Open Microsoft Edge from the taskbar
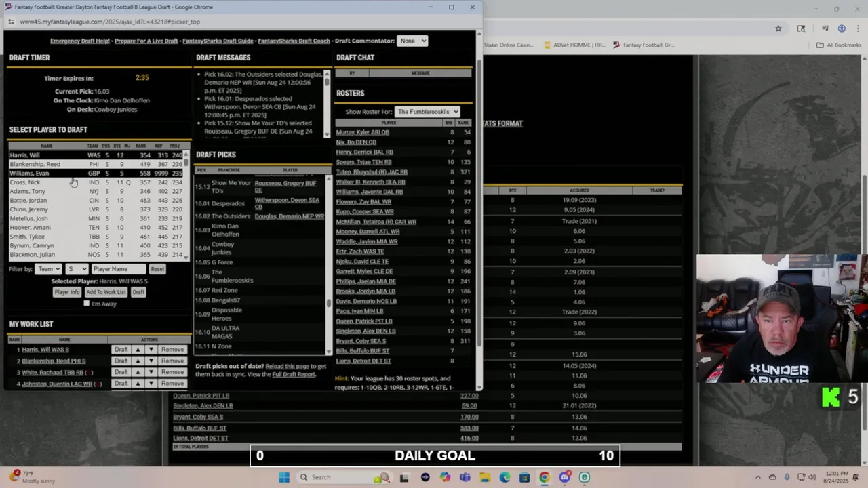 click(x=505, y=477)
